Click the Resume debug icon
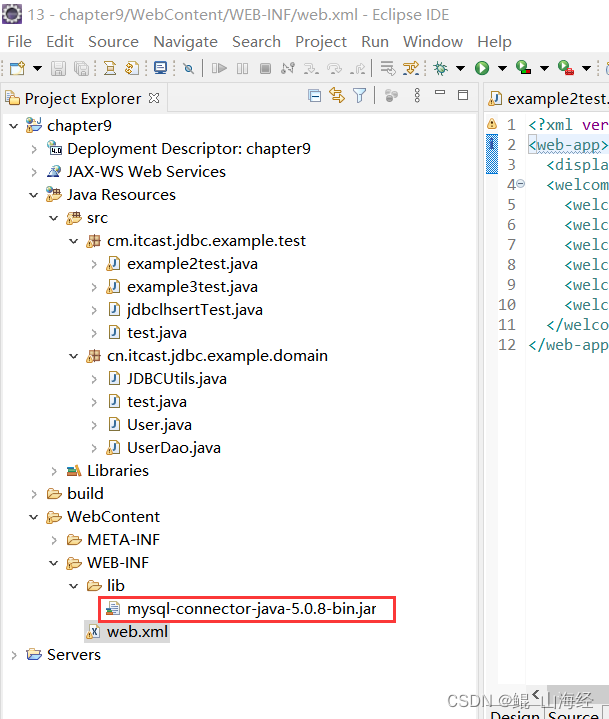Screen dimensions: 609x719 pos(219,68)
